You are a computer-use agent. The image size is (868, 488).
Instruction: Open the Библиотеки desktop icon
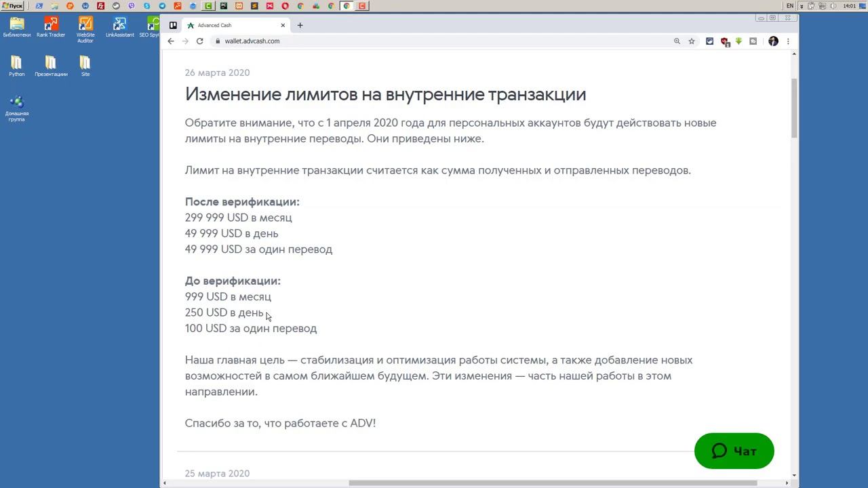[x=17, y=28]
